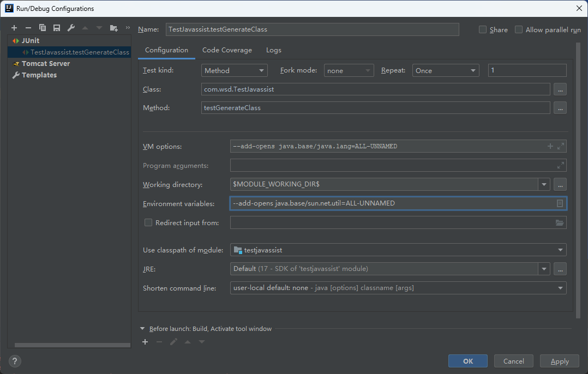Browse for Class with ellipsis button
The height and width of the screenshot is (374, 588).
(x=560, y=89)
